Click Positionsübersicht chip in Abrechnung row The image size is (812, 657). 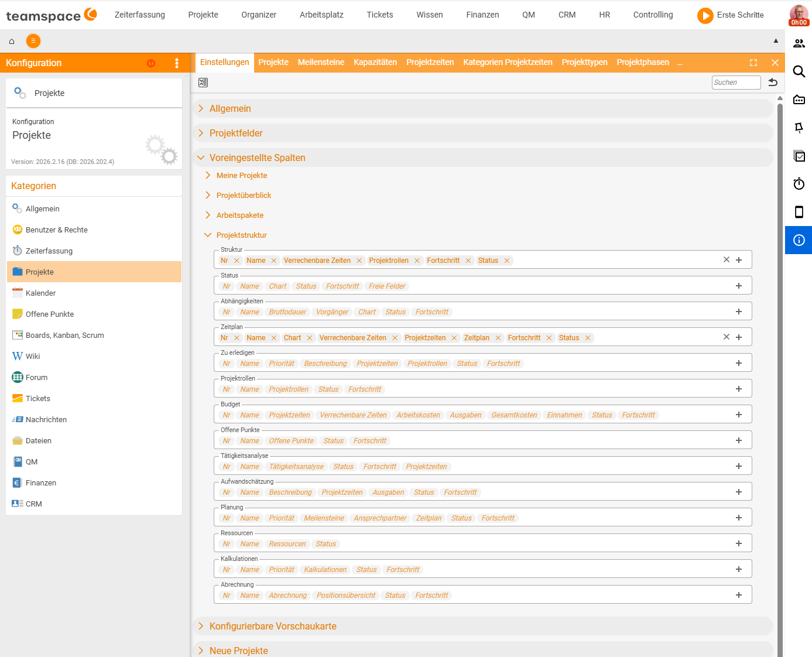coord(346,596)
